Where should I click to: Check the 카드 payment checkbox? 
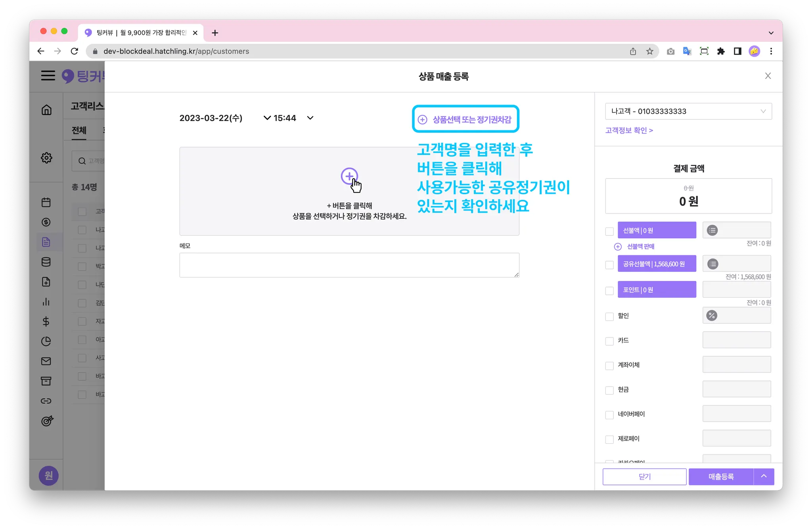point(609,341)
